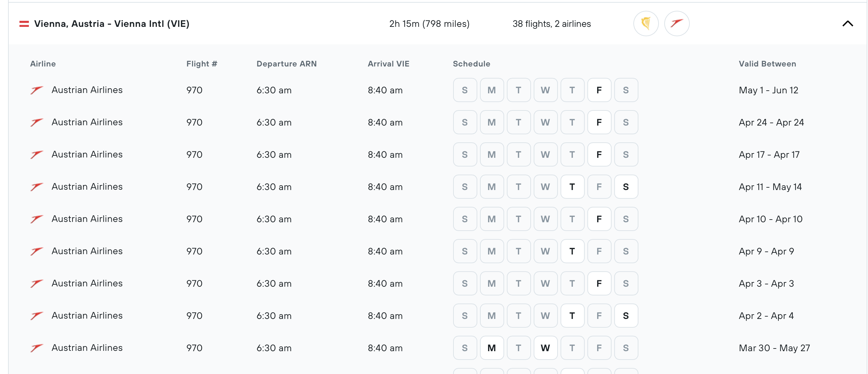Click Austrian Airlines logo in the first flight row
Viewport: 868px width, 374px height.
click(x=36, y=90)
